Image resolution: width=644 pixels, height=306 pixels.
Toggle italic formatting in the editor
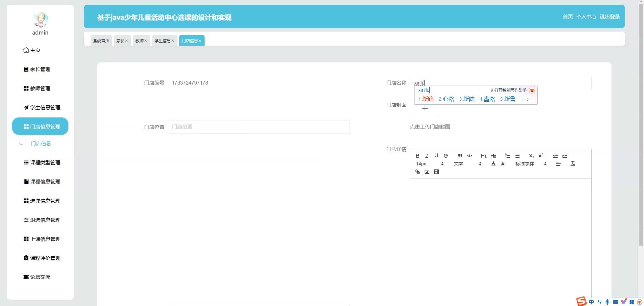[427, 156]
